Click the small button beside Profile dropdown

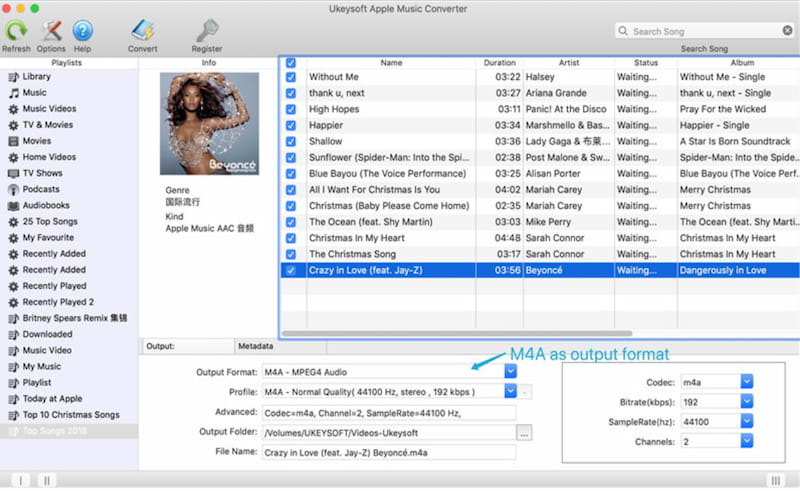coord(525,392)
